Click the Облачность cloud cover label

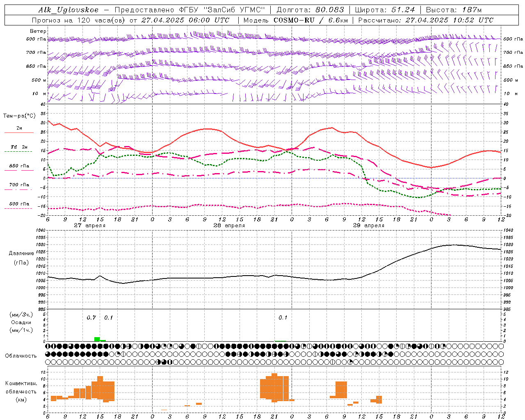pos(21,356)
